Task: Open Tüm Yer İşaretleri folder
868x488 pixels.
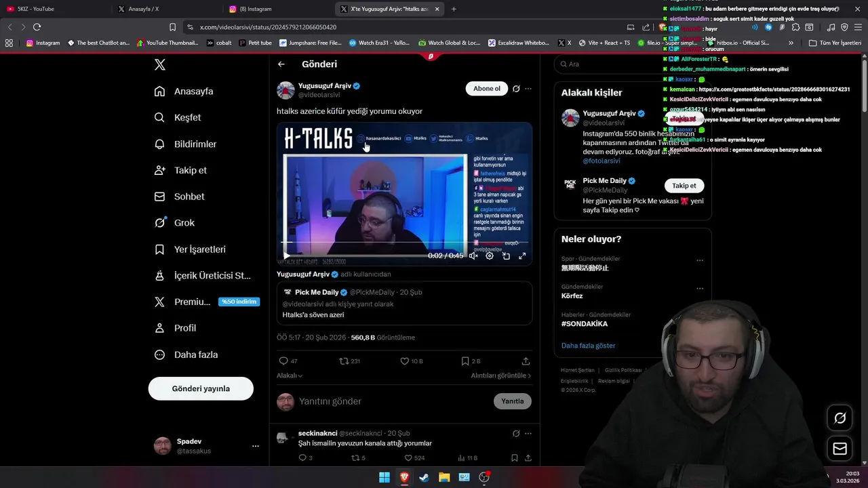Action: pyautogui.click(x=835, y=43)
